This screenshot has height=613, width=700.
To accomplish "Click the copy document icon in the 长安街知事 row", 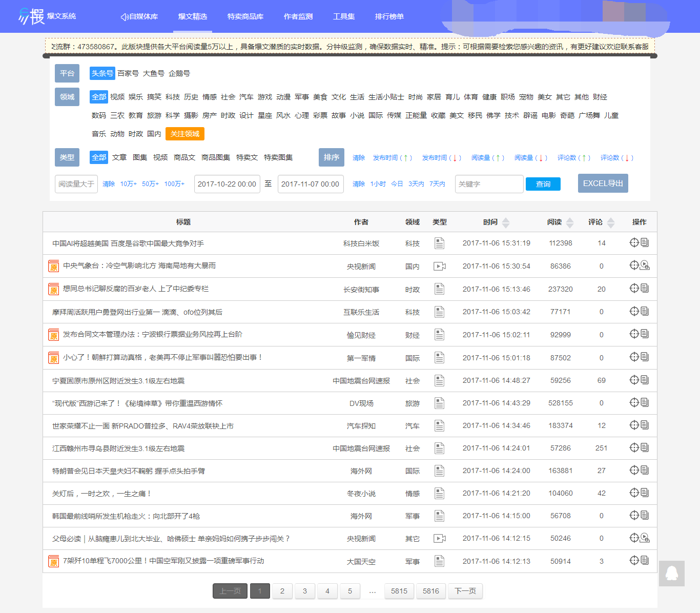I will pos(645,288).
